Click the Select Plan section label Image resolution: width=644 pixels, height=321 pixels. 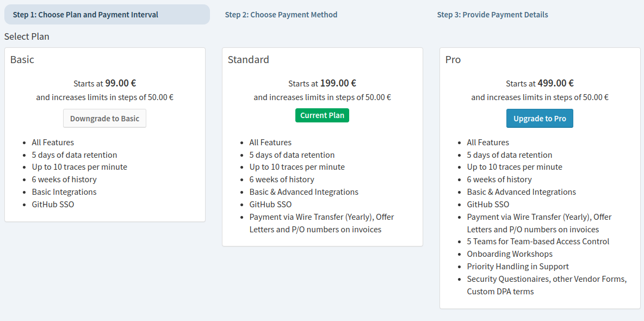[27, 36]
